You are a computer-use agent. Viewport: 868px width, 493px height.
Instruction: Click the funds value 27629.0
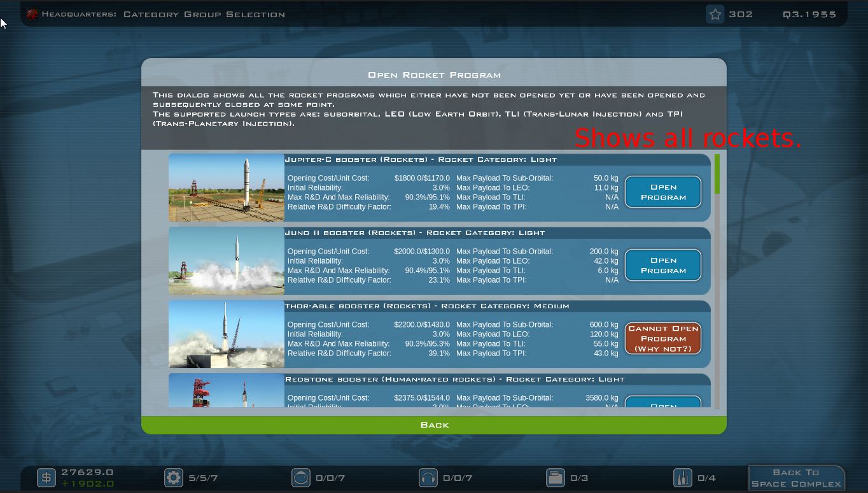pyautogui.click(x=87, y=472)
